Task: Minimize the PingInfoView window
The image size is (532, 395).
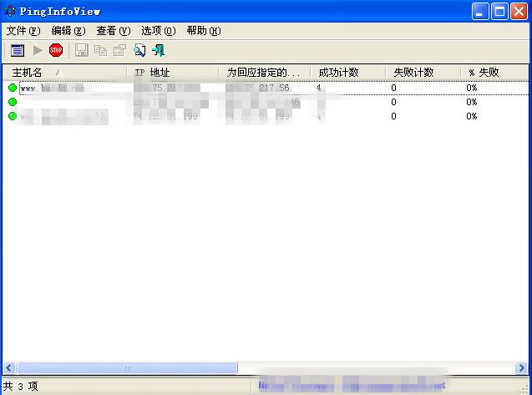Action: tap(480, 12)
